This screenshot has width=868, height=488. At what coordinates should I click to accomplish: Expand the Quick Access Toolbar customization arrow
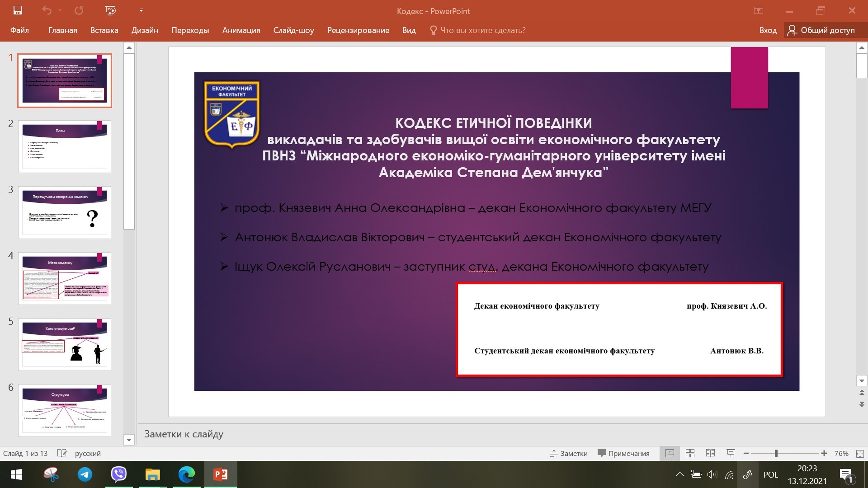click(141, 10)
